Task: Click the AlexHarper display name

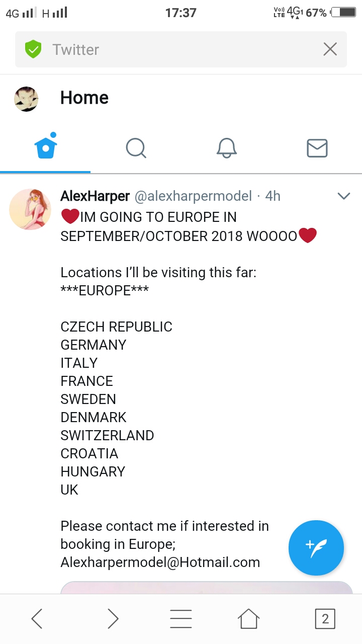Action: tap(95, 196)
